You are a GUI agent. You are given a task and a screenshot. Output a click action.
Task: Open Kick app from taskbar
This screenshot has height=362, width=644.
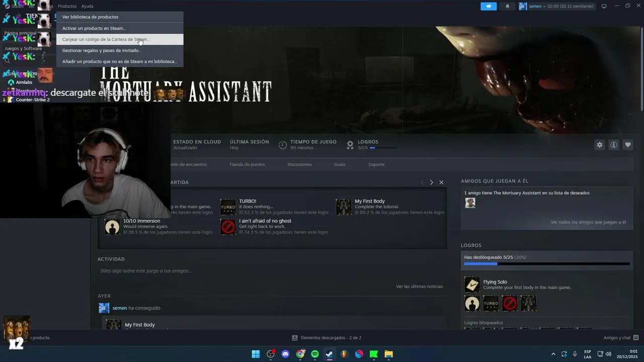pos(374,354)
